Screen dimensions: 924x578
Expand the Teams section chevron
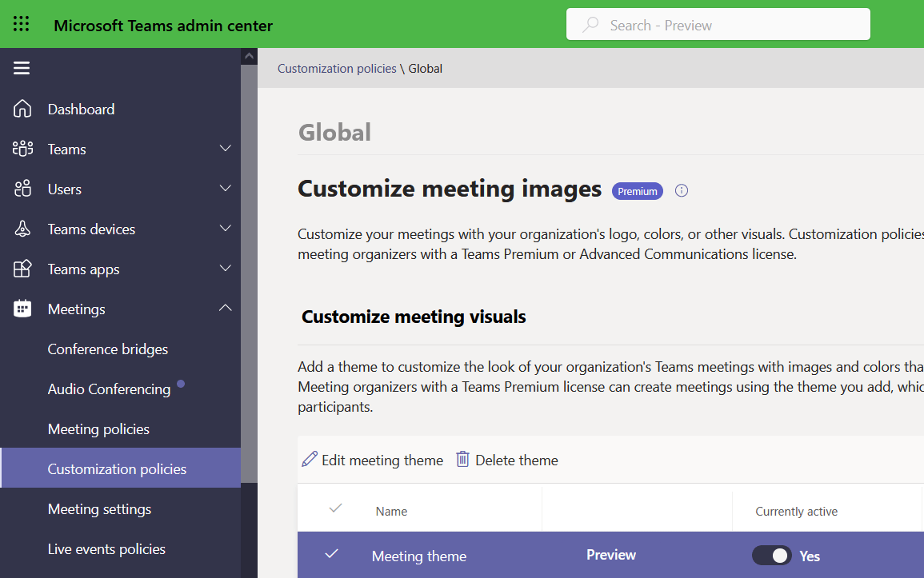coord(226,149)
